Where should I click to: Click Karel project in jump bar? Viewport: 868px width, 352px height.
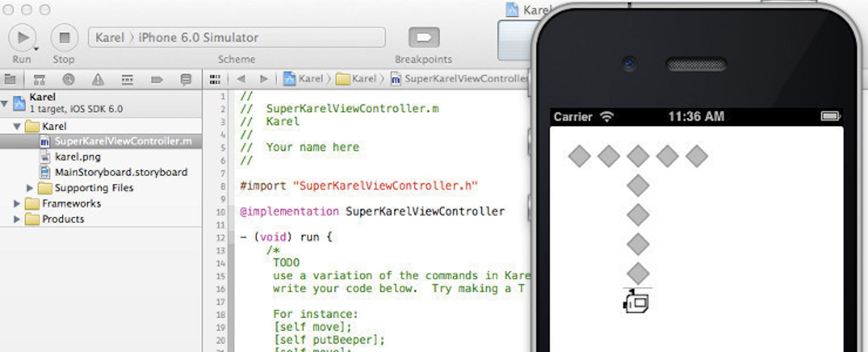(303, 79)
